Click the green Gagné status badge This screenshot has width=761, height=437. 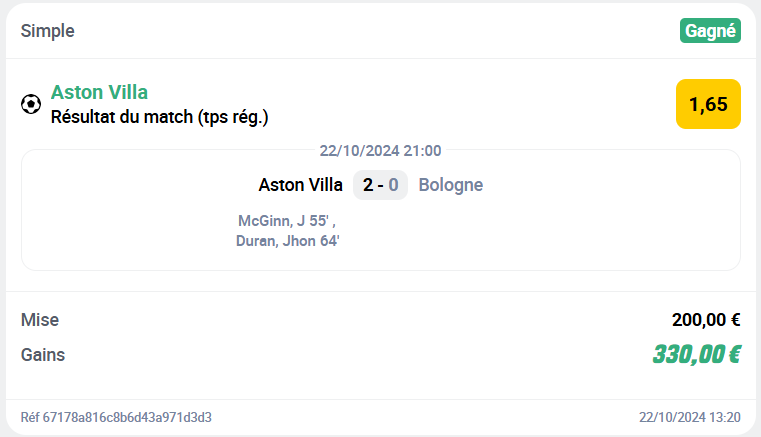click(x=710, y=31)
